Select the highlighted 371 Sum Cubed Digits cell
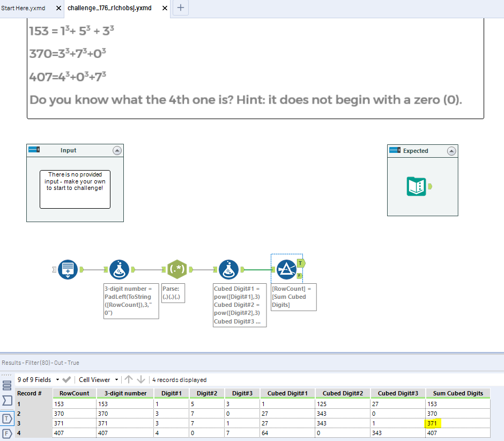Image resolution: width=504 pixels, height=441 pixels. pyautogui.click(x=458, y=423)
